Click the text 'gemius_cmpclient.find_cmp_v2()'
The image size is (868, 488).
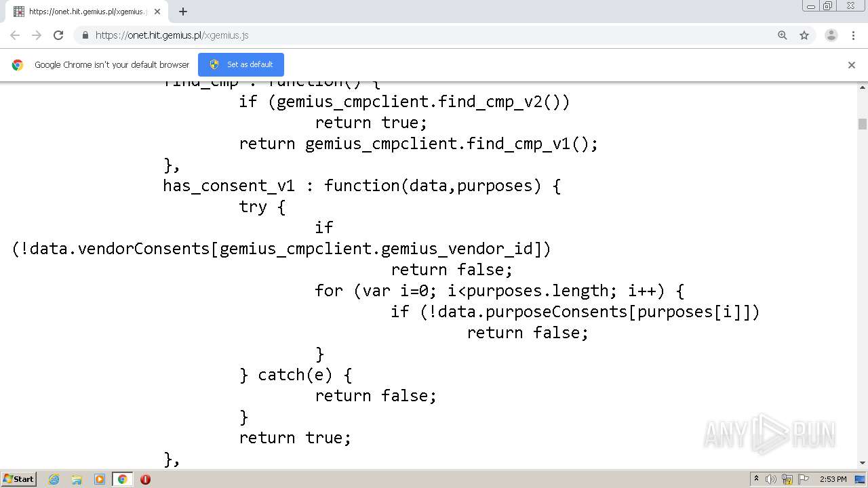tap(423, 102)
